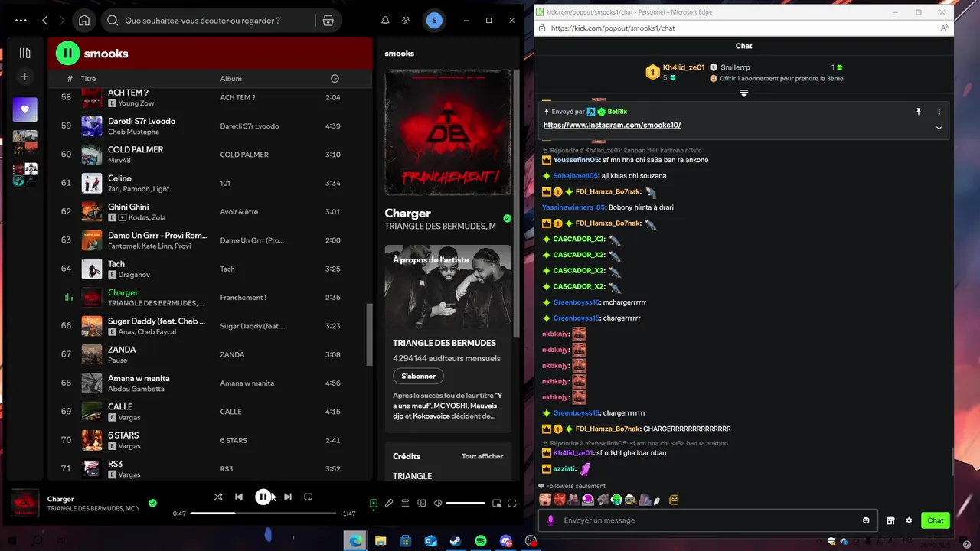
Task: Open Spotify icon in taskbar
Action: point(481,541)
